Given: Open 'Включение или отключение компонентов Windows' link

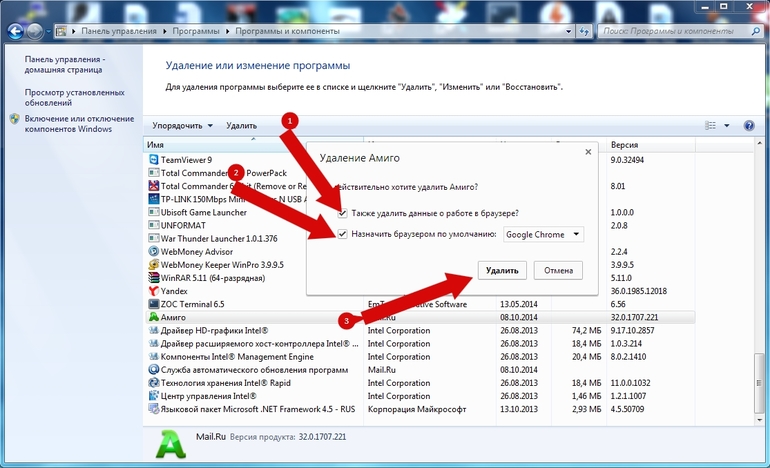Looking at the screenshot, I should (x=79, y=124).
